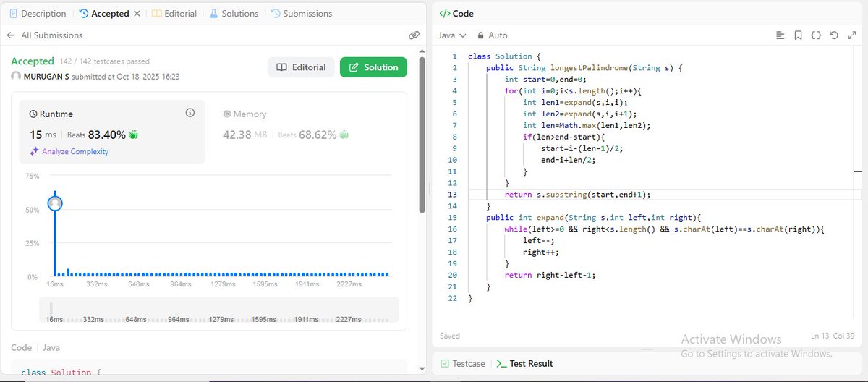Viewport: 868px width, 382px height.
Task: Click the Accepted status heading
Action: point(33,61)
